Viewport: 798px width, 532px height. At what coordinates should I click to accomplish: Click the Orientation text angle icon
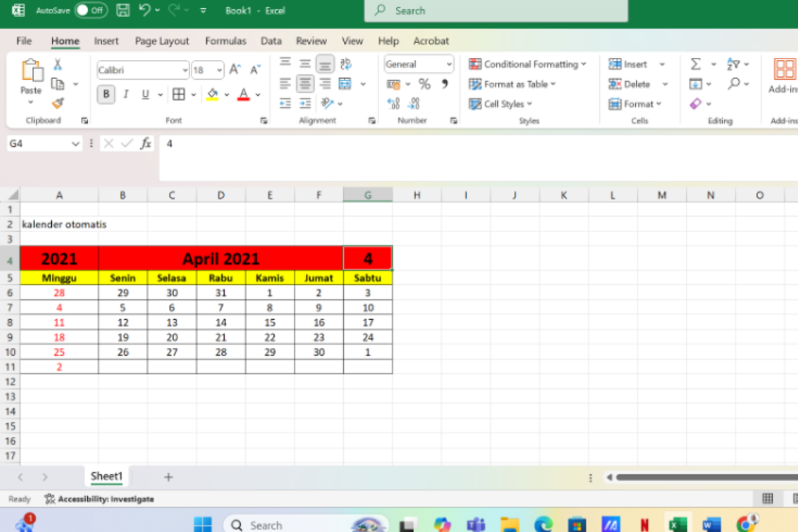[x=327, y=103]
